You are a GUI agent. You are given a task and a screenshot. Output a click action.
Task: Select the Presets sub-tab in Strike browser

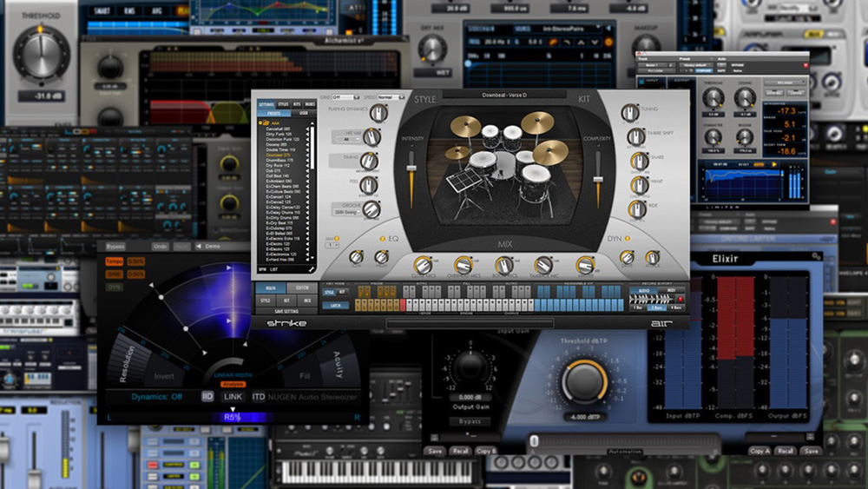(x=274, y=113)
